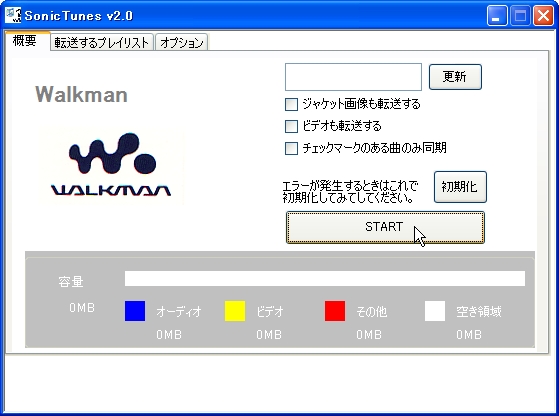Click the white 空き領域 color swatch
Viewport: 559px width, 416px height.
(435, 311)
